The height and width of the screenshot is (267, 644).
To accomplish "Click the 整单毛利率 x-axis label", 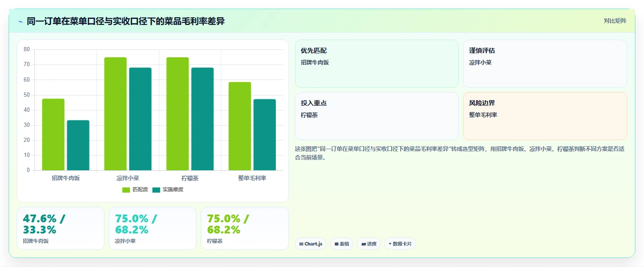I will [252, 178].
